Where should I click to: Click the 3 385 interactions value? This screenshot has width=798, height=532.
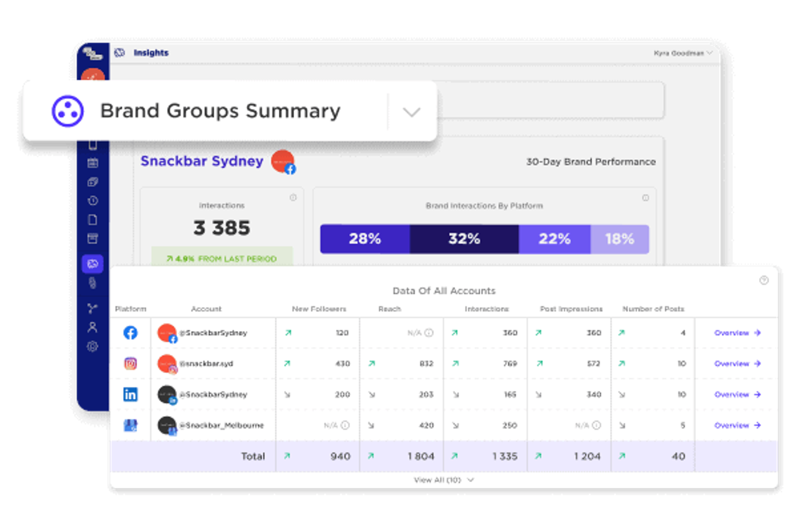pyautogui.click(x=222, y=228)
